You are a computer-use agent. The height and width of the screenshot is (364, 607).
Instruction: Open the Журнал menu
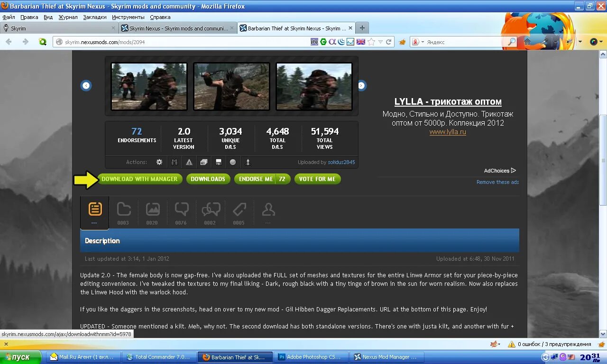coord(68,17)
